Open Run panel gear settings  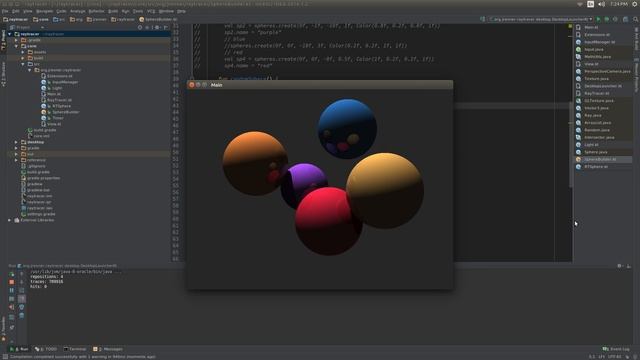click(620, 266)
